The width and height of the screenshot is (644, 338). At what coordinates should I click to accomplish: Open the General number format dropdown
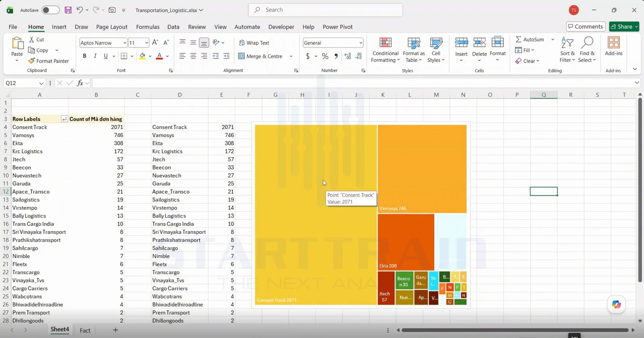[361, 43]
